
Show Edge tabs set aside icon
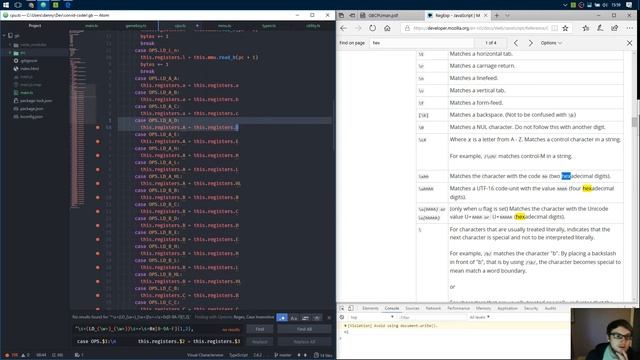pyautogui.click(x=341, y=16)
